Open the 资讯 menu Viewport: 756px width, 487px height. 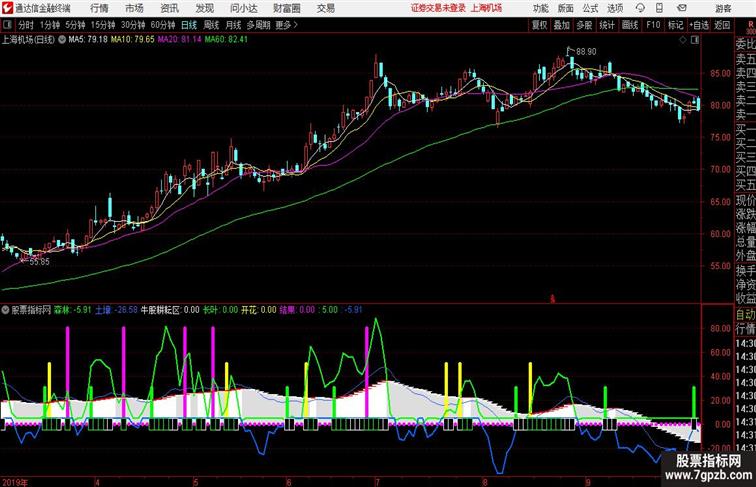pyautogui.click(x=169, y=8)
